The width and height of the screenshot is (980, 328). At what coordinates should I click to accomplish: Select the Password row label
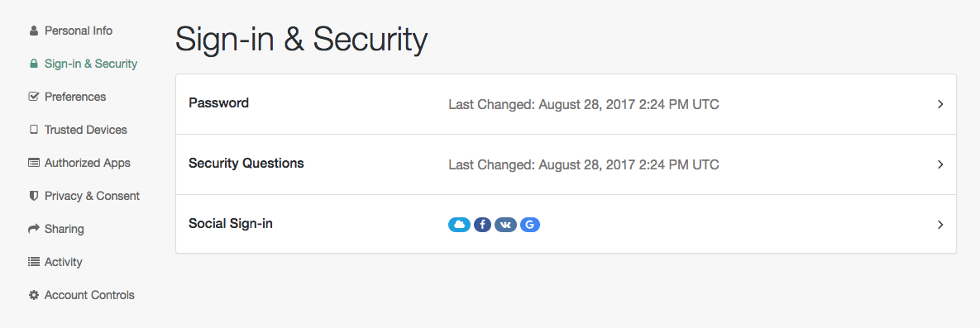point(219,103)
